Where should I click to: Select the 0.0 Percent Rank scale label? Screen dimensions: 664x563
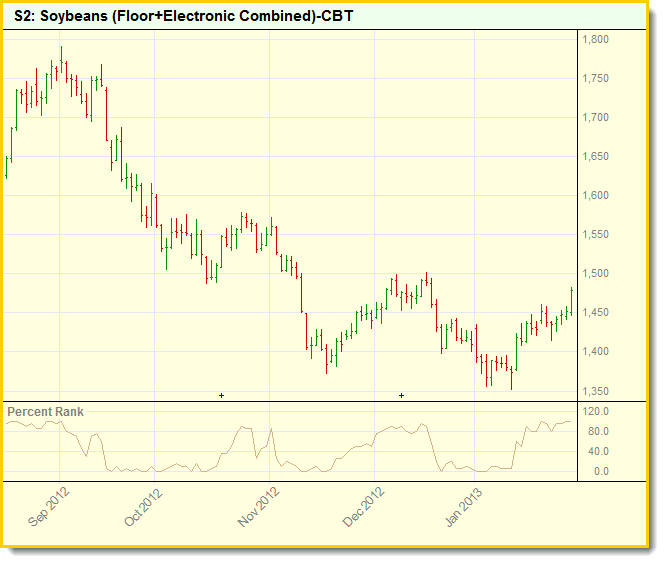(x=597, y=472)
